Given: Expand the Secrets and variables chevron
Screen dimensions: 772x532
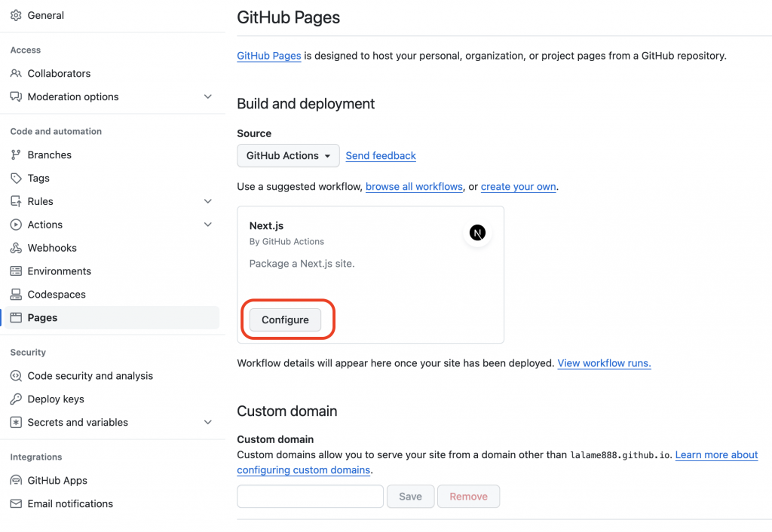Looking at the screenshot, I should [208, 423].
